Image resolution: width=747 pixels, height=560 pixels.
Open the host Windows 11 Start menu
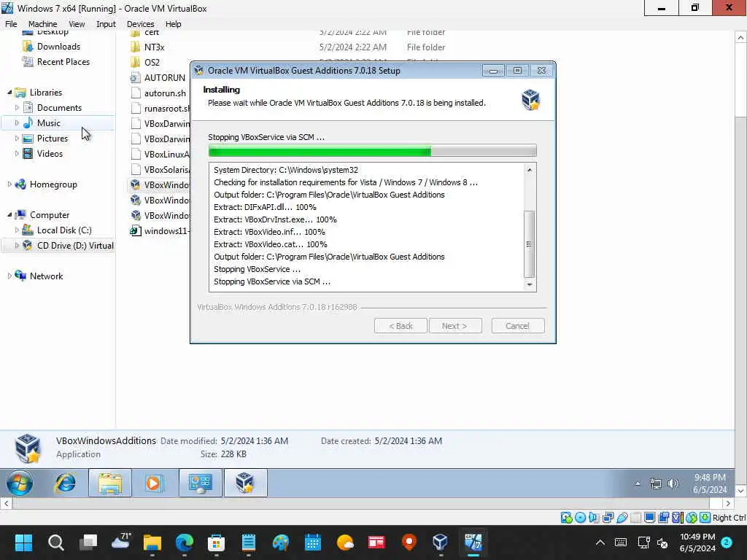coord(23,542)
